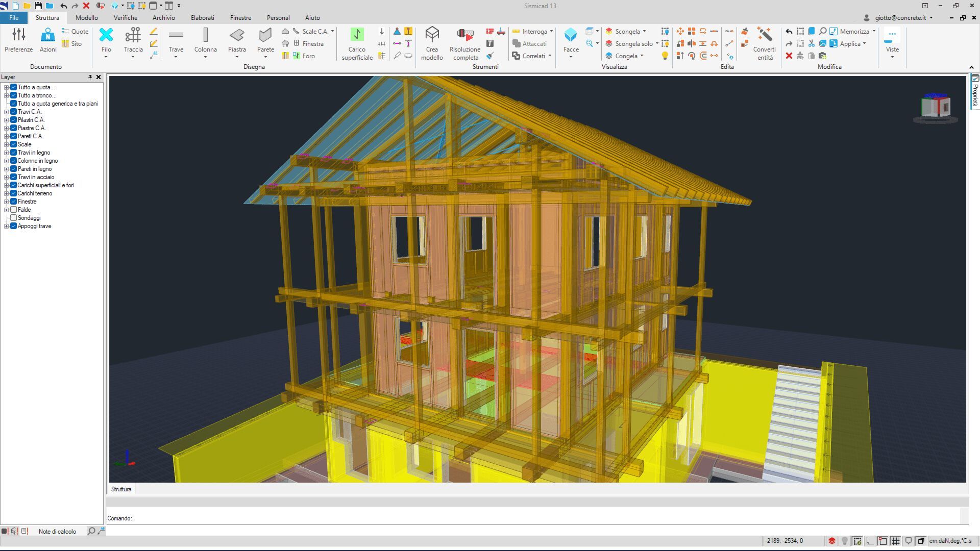Open the Interroga dropdown arrow
The height and width of the screenshot is (551, 980).
[x=551, y=32]
